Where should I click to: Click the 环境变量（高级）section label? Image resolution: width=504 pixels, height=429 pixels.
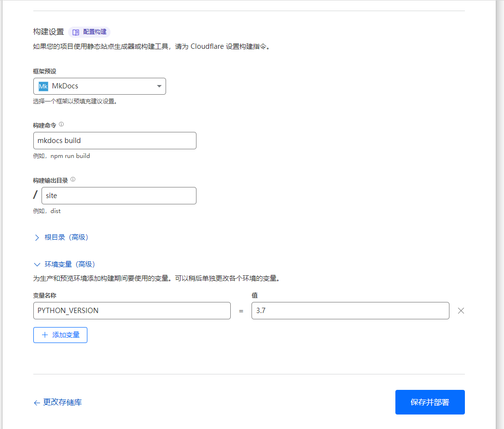pos(70,264)
